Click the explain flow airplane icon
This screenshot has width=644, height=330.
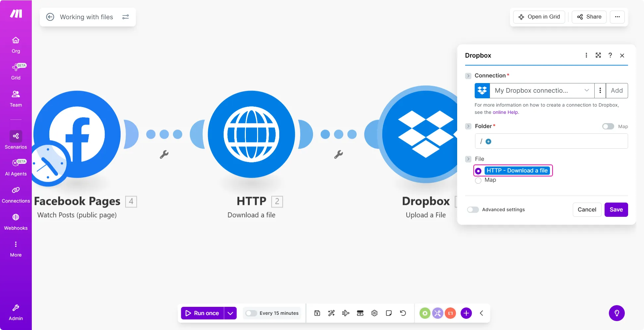(x=346, y=313)
